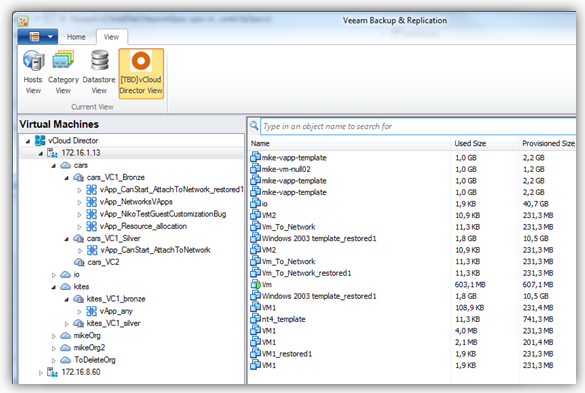Screen dimensions: 585x393
Task: Focus the object name search field
Action: pos(418,126)
